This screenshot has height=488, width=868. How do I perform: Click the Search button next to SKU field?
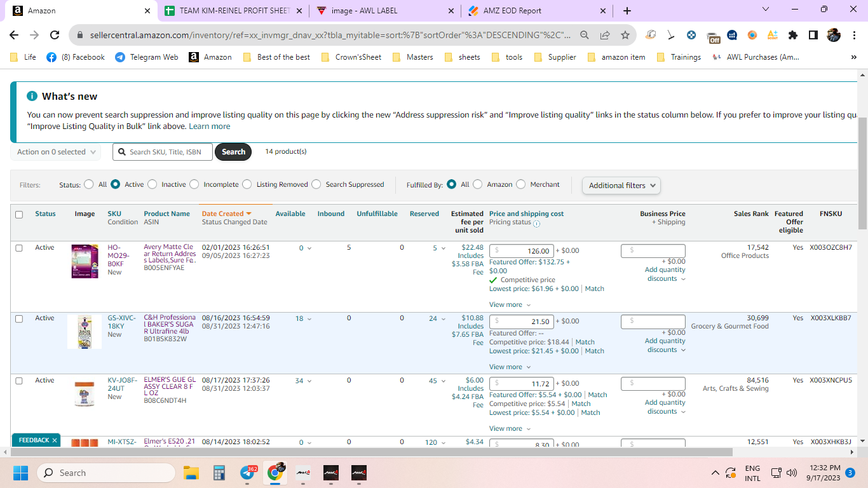point(233,152)
